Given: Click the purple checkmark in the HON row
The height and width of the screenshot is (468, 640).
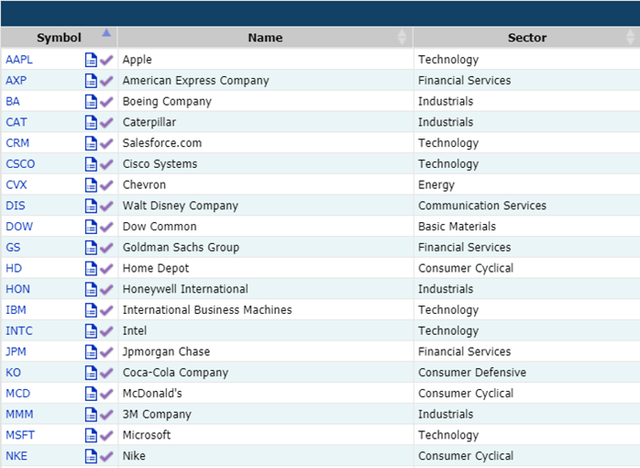Looking at the screenshot, I should pyautogui.click(x=106, y=289).
